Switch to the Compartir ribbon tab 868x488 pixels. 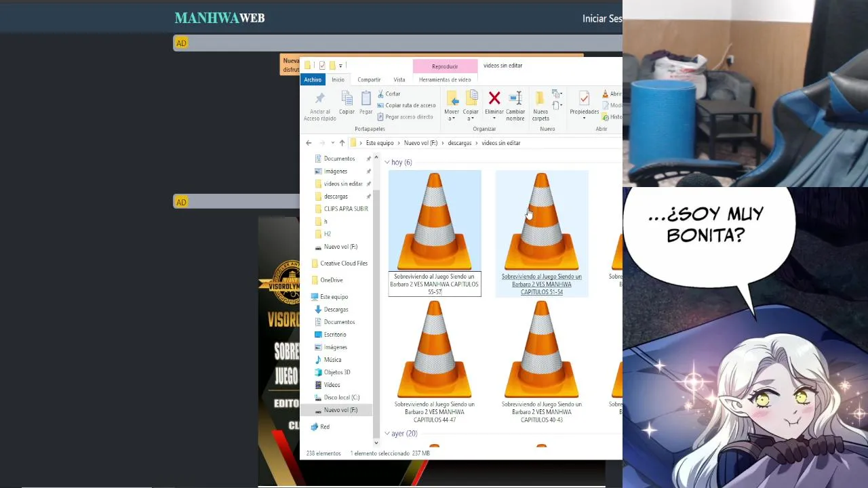[x=369, y=80]
